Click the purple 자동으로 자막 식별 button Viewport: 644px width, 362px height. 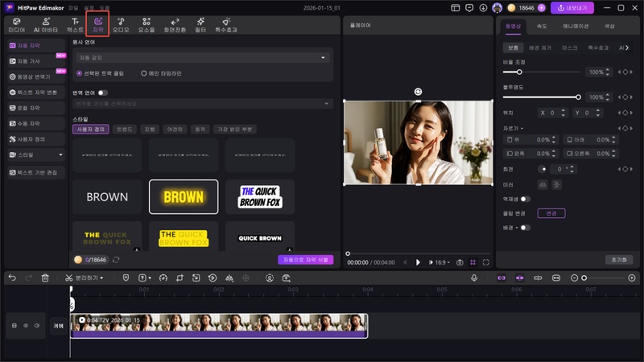tap(306, 260)
